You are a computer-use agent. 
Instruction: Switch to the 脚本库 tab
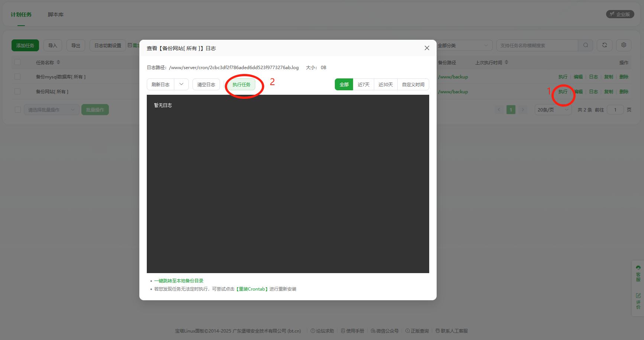click(x=56, y=14)
